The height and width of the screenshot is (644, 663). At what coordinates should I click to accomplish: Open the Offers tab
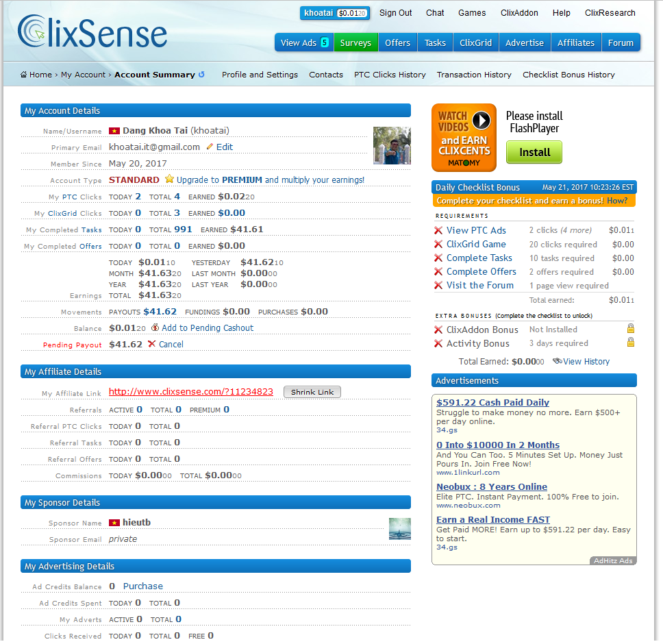[397, 42]
